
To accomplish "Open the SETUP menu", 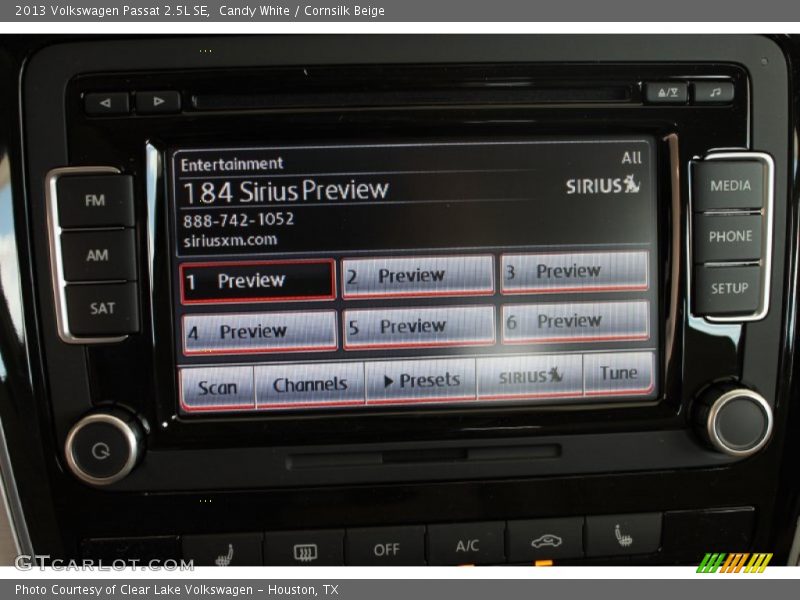I will 730,288.
